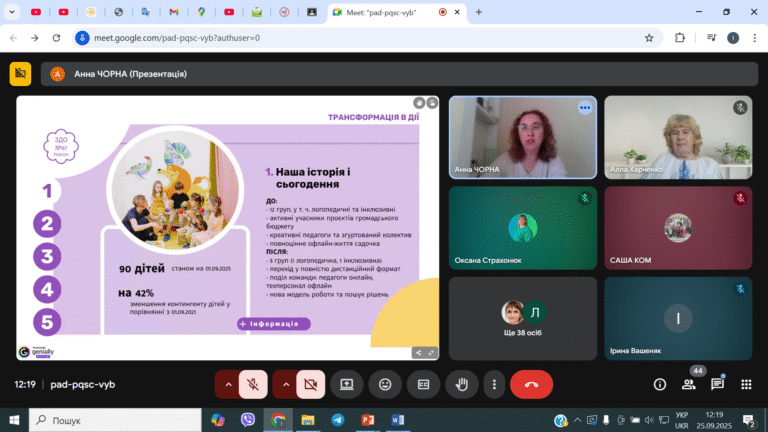Viewport: 768px width, 432px height.
Task: Expand audio settings arrow beside microphone
Action: coord(228,384)
